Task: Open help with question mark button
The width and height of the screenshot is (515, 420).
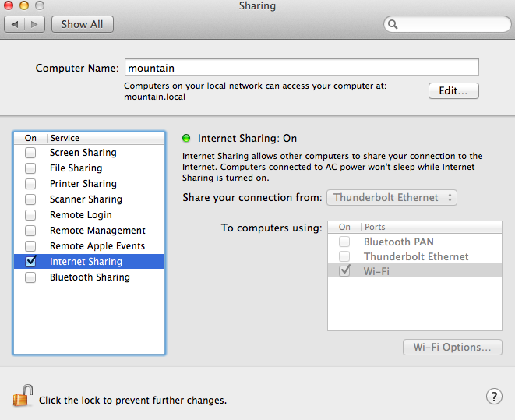Action: 494,397
